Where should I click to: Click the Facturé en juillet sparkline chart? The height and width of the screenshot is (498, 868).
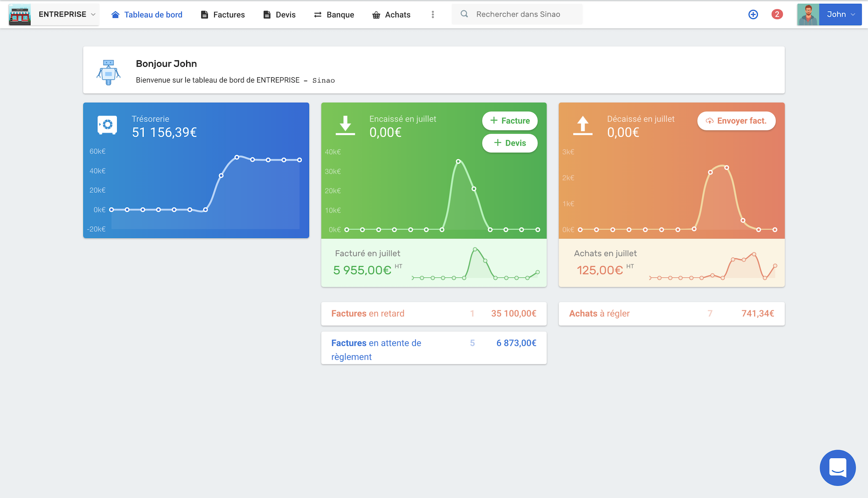(476, 264)
